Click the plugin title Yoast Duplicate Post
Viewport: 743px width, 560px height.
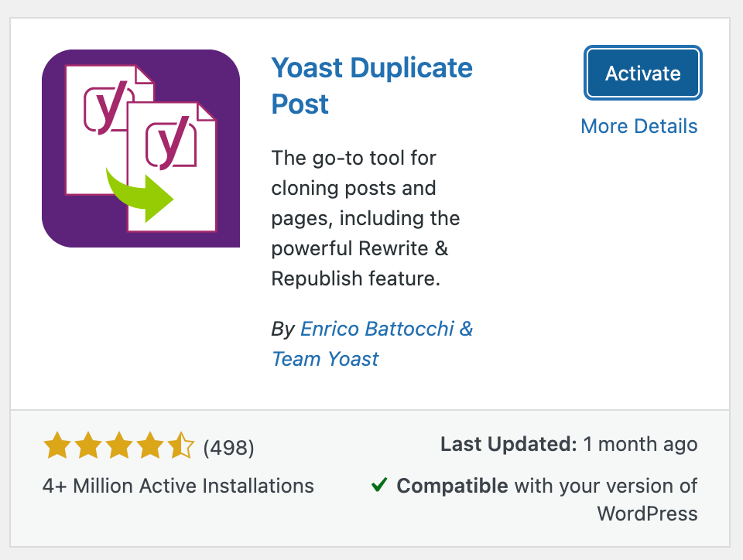tap(371, 85)
